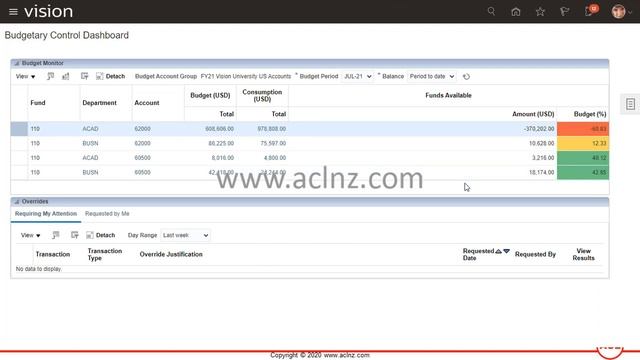Click the Department column header
The image size is (640, 360).
(x=99, y=103)
